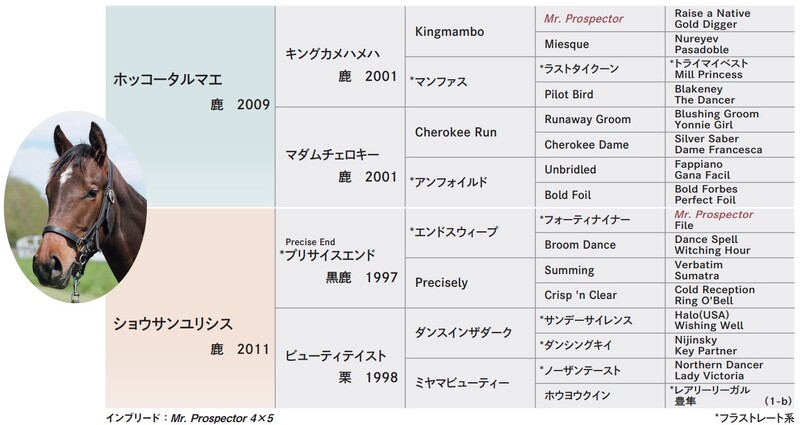Click マダムチェロキー entry
800x425 pixels.
click(x=340, y=157)
